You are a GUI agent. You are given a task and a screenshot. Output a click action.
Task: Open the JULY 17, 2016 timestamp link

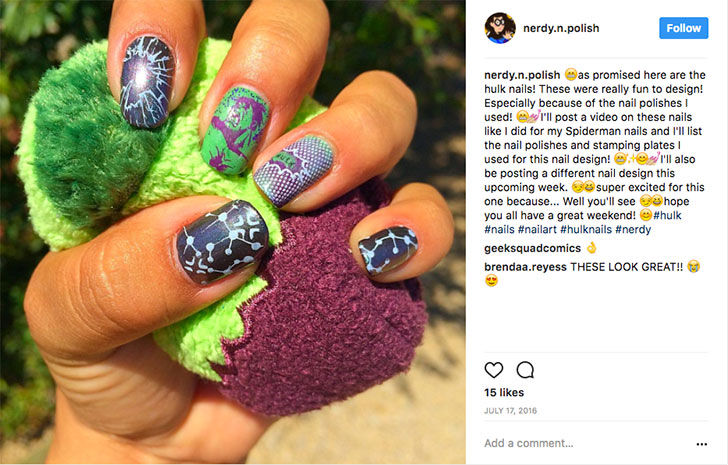(x=510, y=411)
